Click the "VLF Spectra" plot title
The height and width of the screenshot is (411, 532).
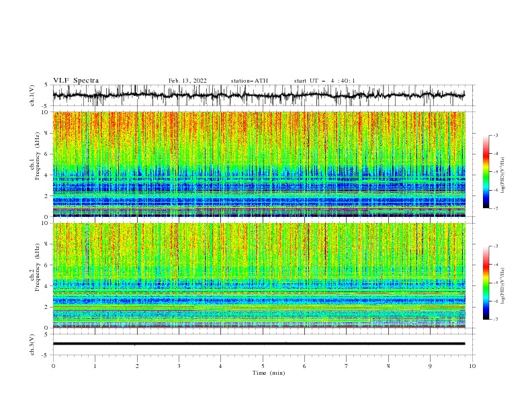pos(76,81)
